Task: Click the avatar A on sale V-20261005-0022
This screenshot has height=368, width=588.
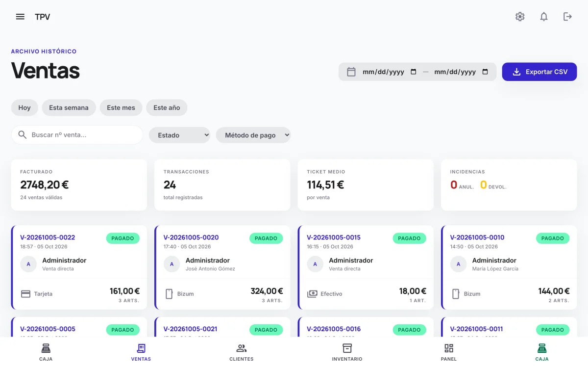Action: (x=28, y=264)
